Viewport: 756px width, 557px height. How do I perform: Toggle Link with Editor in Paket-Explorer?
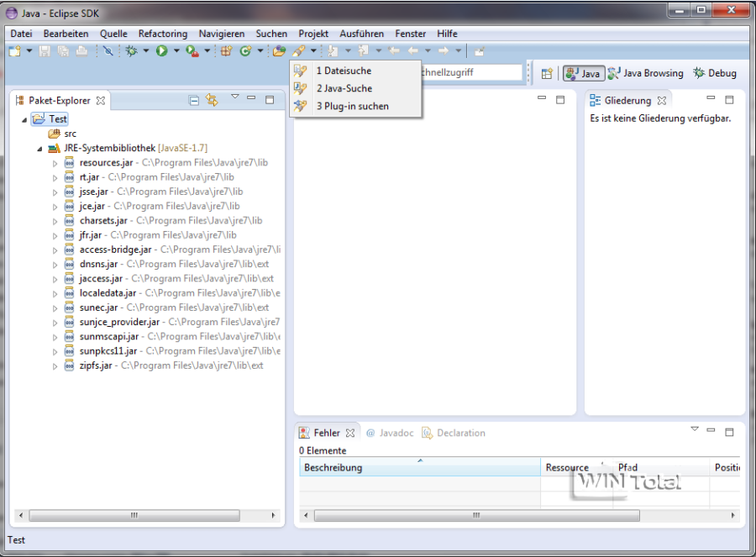(212, 100)
